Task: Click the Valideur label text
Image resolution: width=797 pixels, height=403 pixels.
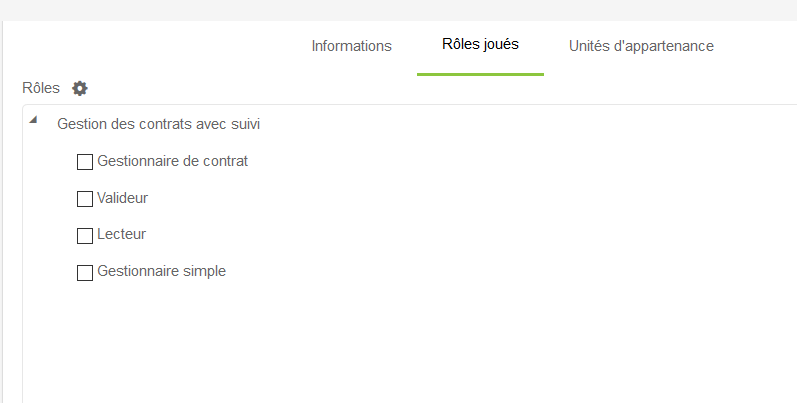Action: click(122, 198)
